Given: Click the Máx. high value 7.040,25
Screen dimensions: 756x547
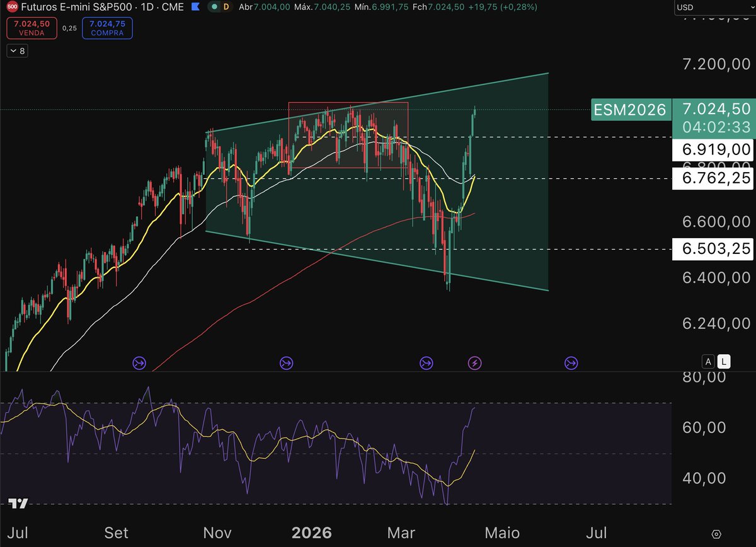Looking at the screenshot, I should click(333, 7).
